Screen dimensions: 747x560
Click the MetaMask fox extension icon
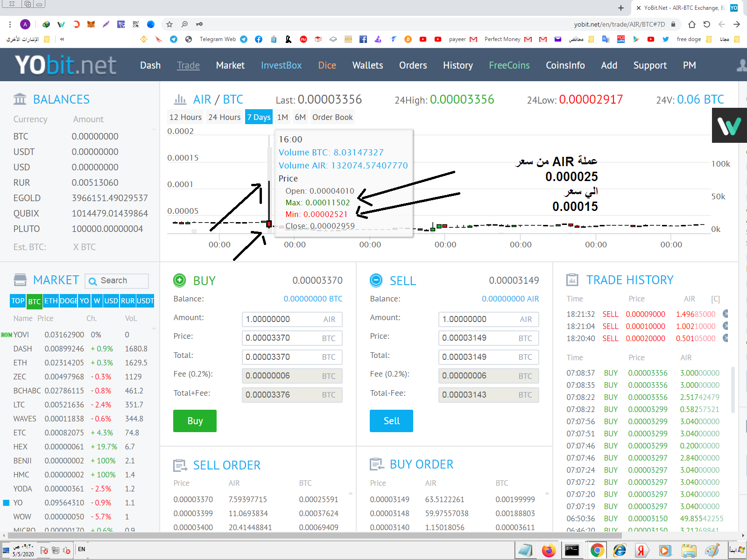coord(91,24)
